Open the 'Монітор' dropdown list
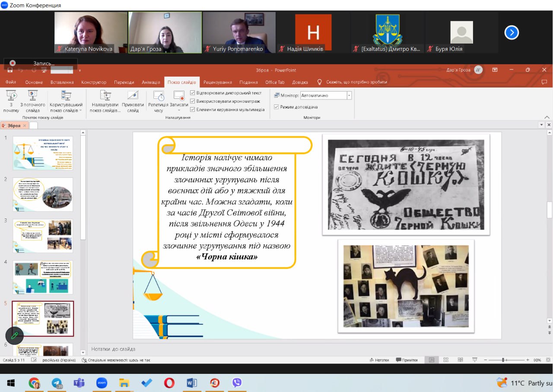Image resolution: width=553 pixels, height=392 pixels. pyautogui.click(x=349, y=95)
